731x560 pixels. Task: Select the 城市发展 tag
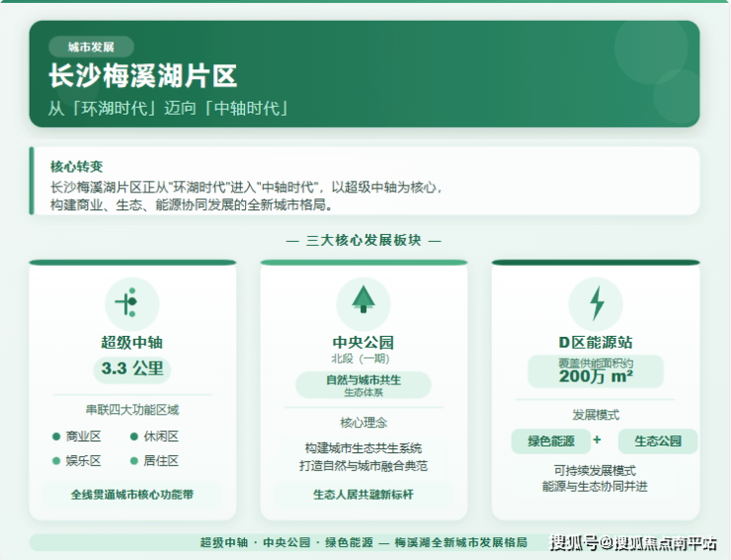(91, 46)
